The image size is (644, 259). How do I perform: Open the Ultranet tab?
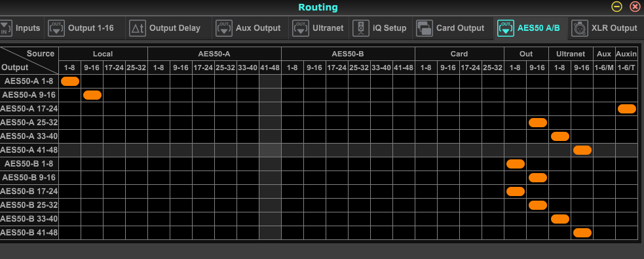(318, 28)
